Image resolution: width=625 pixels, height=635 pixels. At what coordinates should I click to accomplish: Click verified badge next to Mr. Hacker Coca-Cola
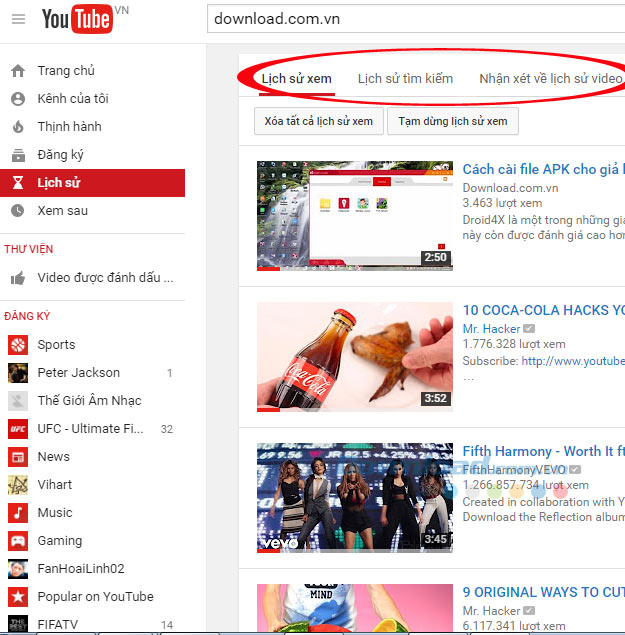click(x=529, y=328)
